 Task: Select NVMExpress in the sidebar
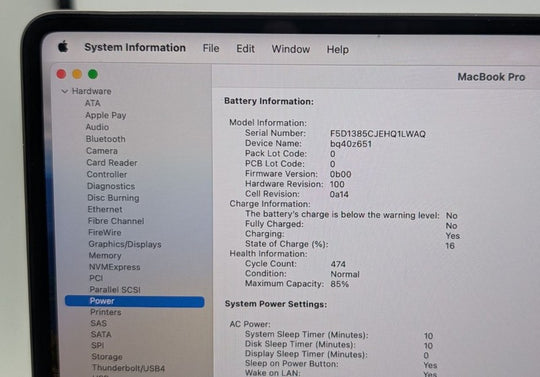click(114, 267)
